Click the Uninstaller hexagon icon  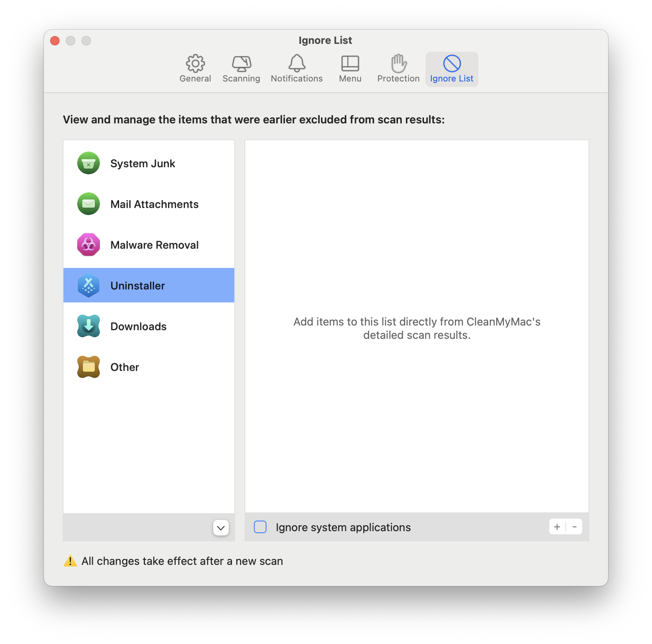tap(89, 286)
